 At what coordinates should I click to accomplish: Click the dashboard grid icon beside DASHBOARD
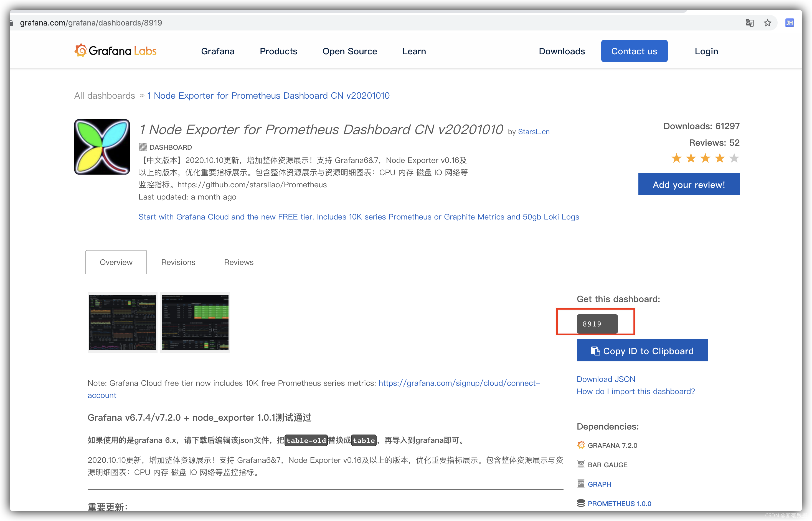point(143,147)
